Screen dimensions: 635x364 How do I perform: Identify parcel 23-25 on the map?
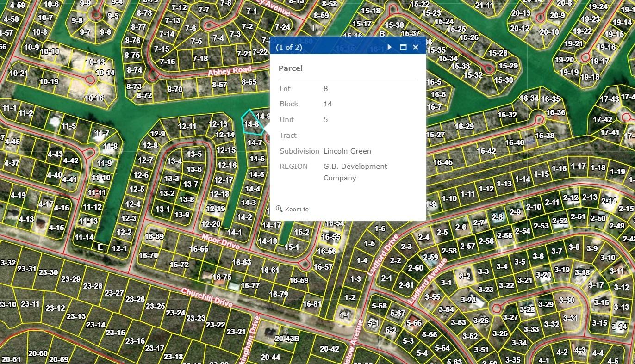click(x=155, y=306)
